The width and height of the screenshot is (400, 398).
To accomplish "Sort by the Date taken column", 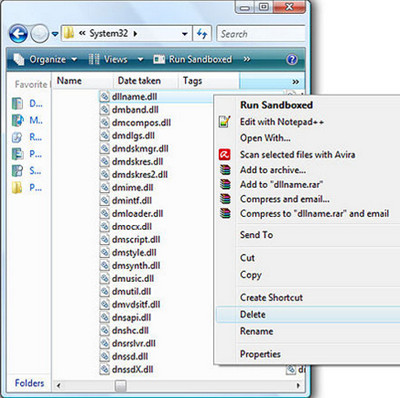I will pos(145,81).
